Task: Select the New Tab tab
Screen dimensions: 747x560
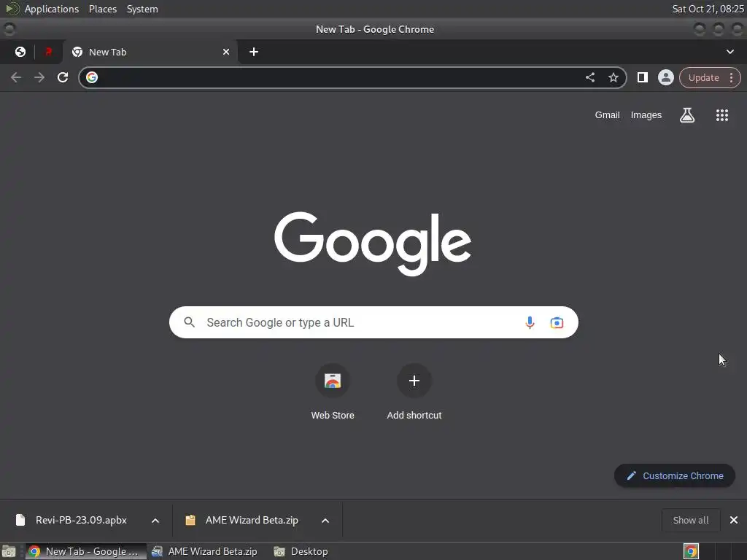Action: pos(150,52)
